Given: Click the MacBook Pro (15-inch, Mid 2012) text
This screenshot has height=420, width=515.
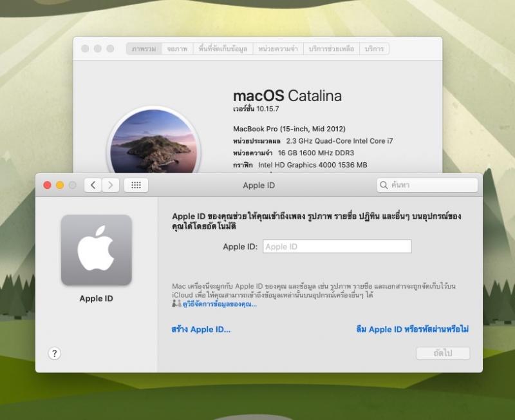Looking at the screenshot, I should 289,129.
